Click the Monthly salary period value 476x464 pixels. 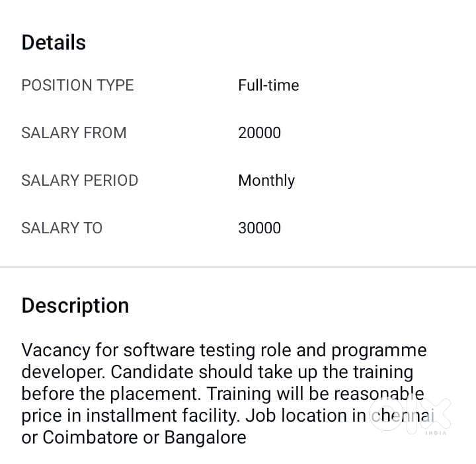(x=266, y=180)
